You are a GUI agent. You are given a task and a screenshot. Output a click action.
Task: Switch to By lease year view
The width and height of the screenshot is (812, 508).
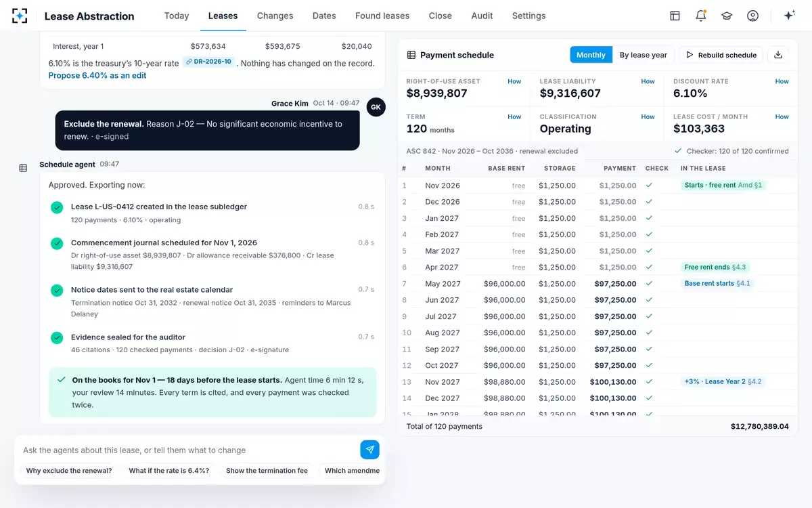point(644,55)
